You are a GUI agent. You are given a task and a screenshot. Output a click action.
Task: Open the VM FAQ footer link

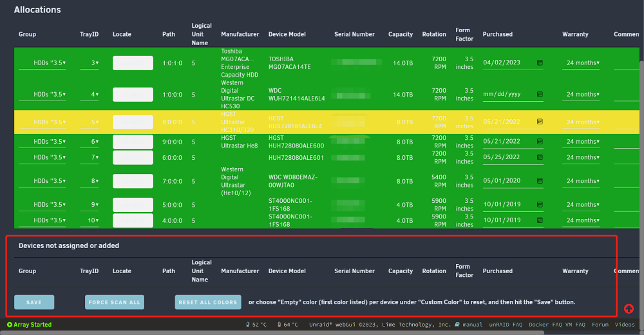[575, 325]
